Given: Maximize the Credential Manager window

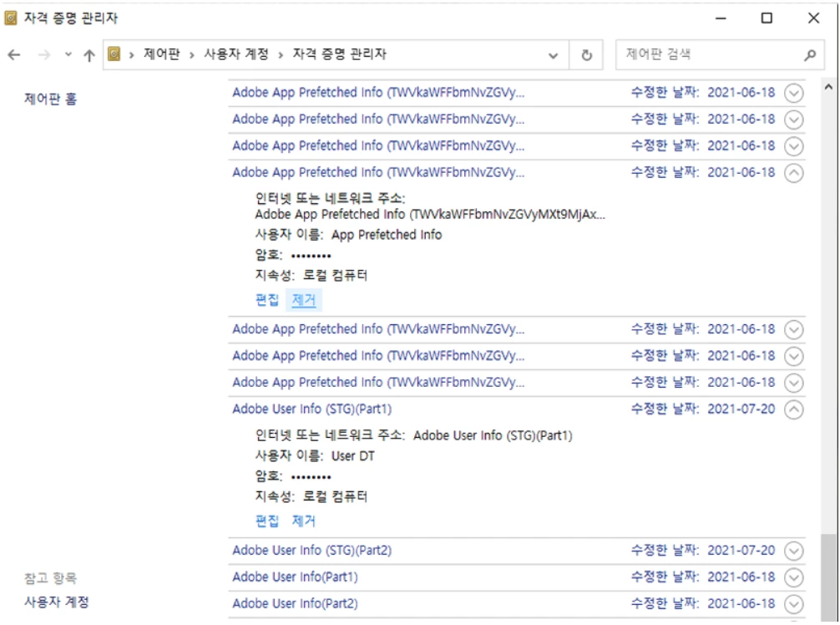Looking at the screenshot, I should pos(767,18).
